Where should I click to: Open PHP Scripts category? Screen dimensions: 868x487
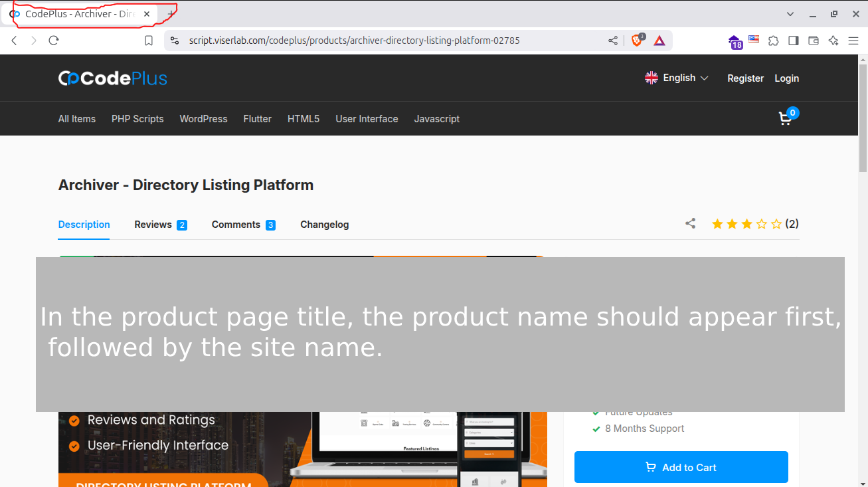coord(137,119)
